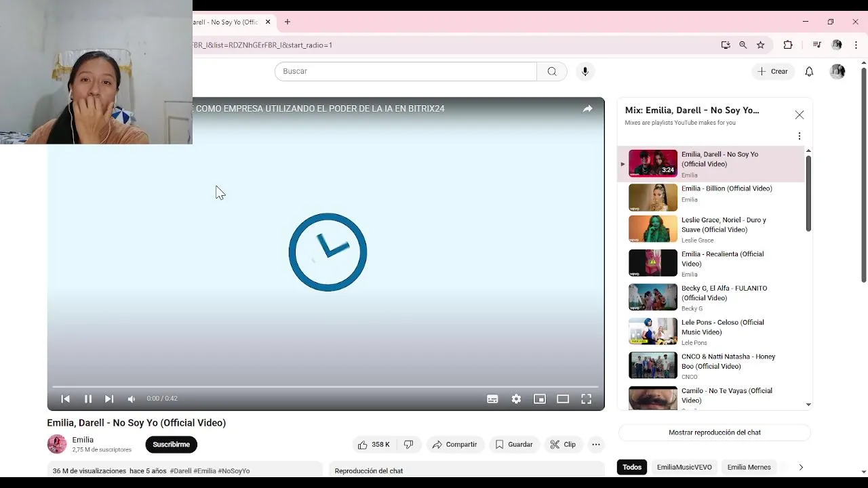The height and width of the screenshot is (488, 868).
Task: Toggle theater mode
Action: (563, 399)
